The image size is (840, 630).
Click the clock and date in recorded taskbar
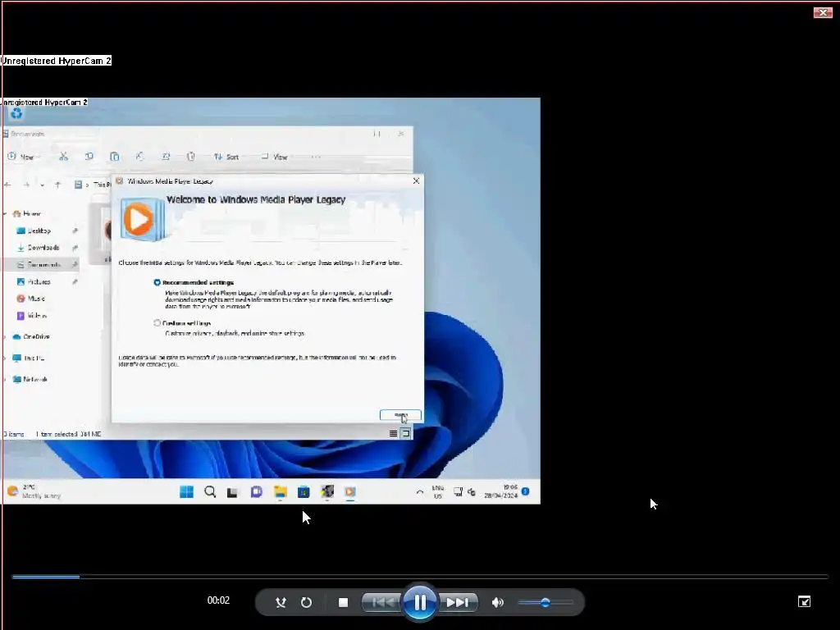tap(501, 492)
